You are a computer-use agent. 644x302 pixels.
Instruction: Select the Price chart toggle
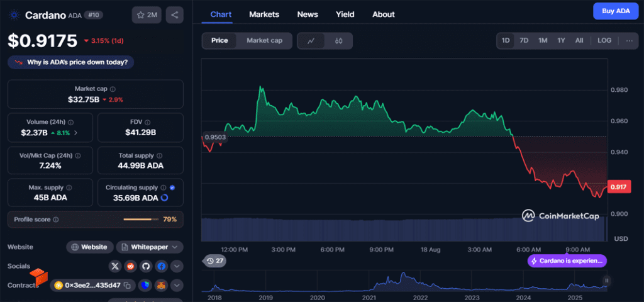click(x=219, y=41)
